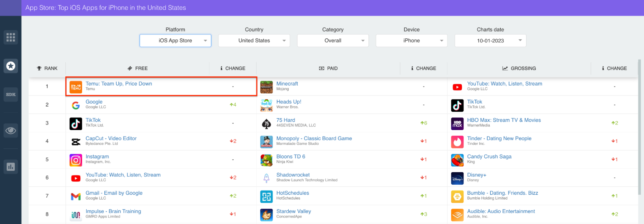Click the Google app icon in Free column
Screen dimensions: 644x224
(76, 105)
